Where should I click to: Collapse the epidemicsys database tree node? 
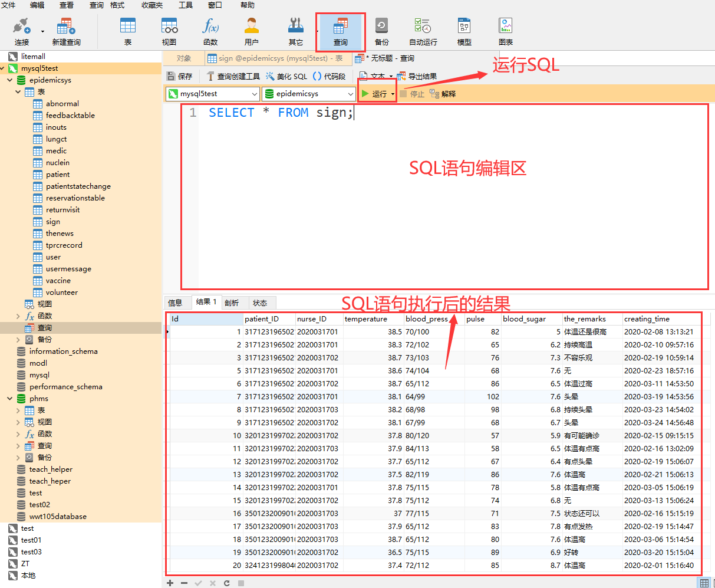10,80
